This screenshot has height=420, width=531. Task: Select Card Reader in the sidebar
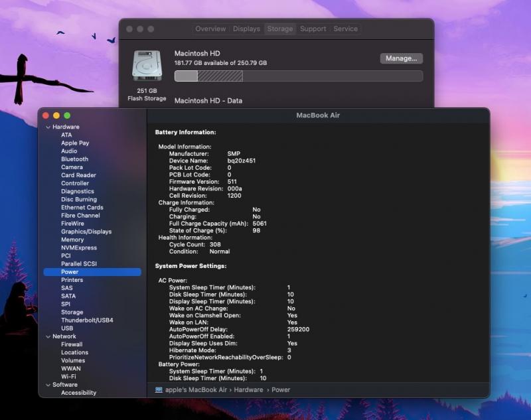[x=78, y=175]
